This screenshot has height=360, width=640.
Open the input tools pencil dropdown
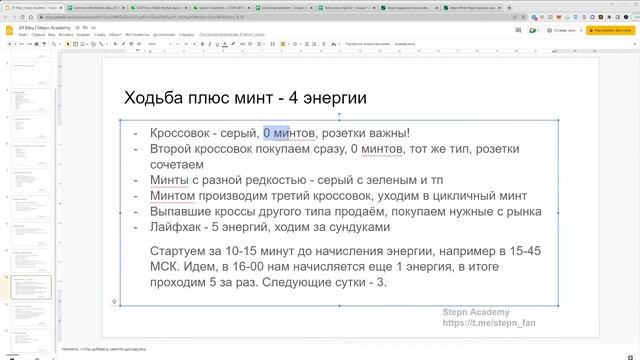[x=335, y=44]
